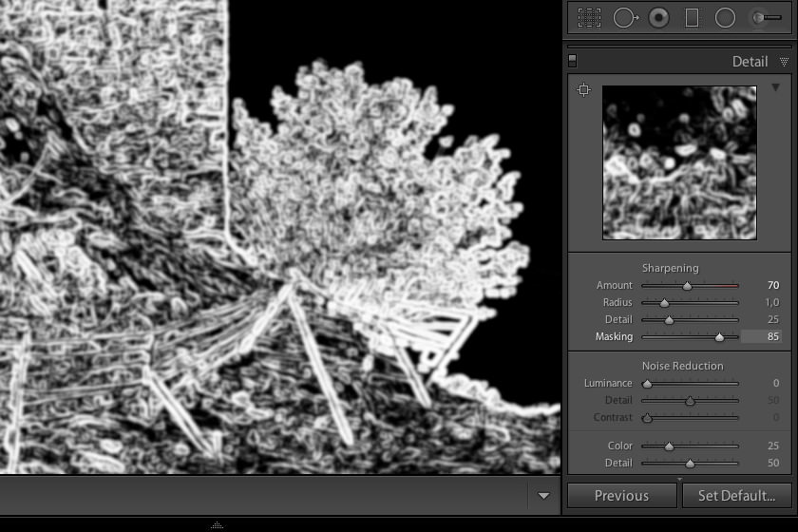Adjust the Sharpening Detail slider
The image size is (798, 532).
669,320
